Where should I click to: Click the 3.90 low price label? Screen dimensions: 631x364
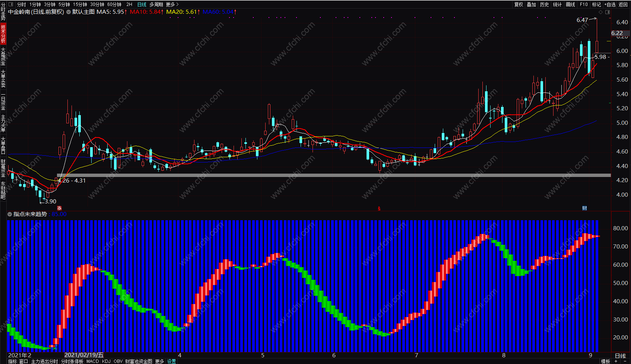click(50, 202)
